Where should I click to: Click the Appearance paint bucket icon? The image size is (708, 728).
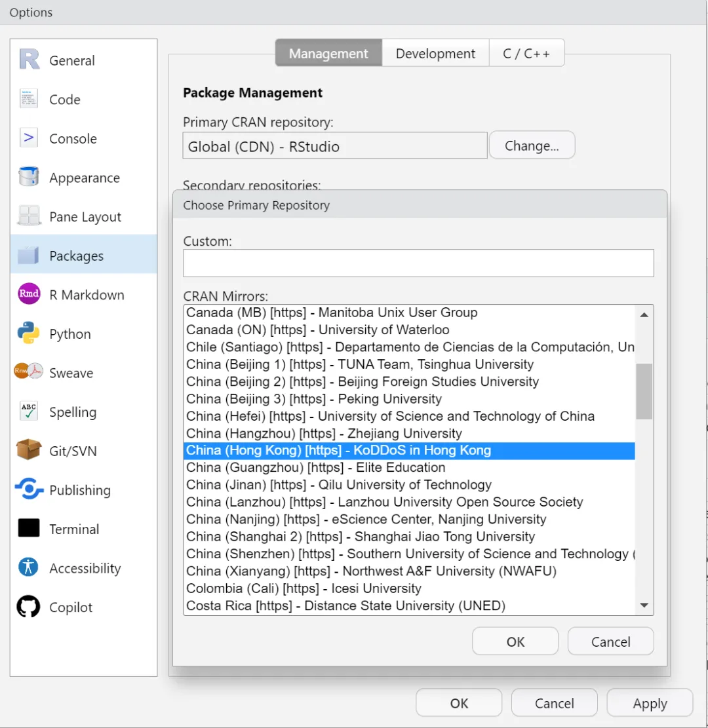click(x=29, y=177)
